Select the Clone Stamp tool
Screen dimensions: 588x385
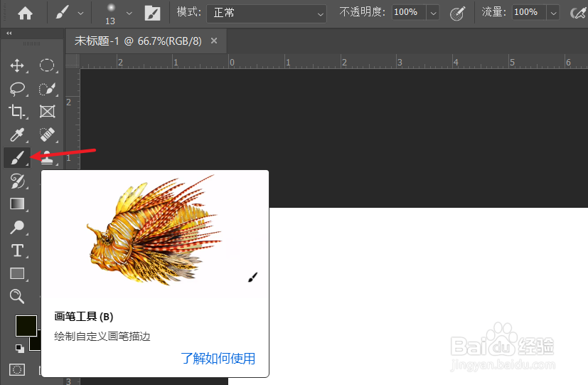tap(47, 159)
